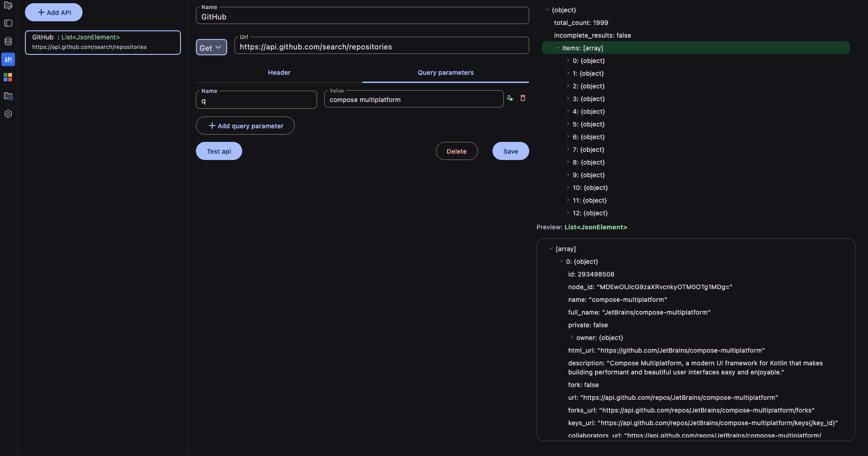This screenshot has width=868, height=456.
Task: Click the green plug icon beside value field
Action: point(510,98)
